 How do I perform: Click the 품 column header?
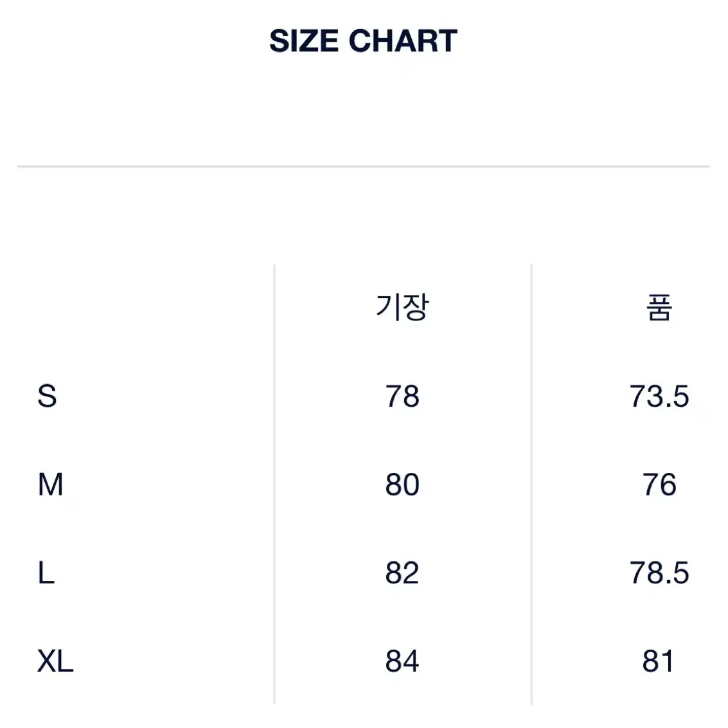(x=659, y=307)
